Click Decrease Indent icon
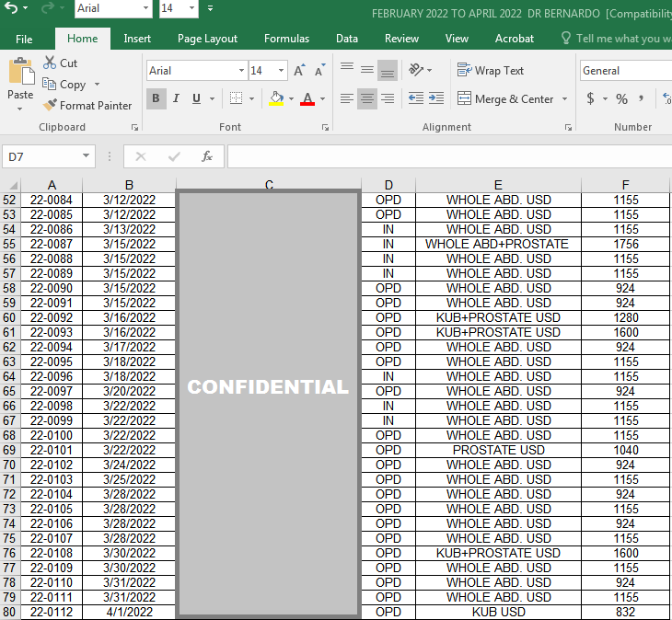The width and height of the screenshot is (672, 620). click(416, 99)
